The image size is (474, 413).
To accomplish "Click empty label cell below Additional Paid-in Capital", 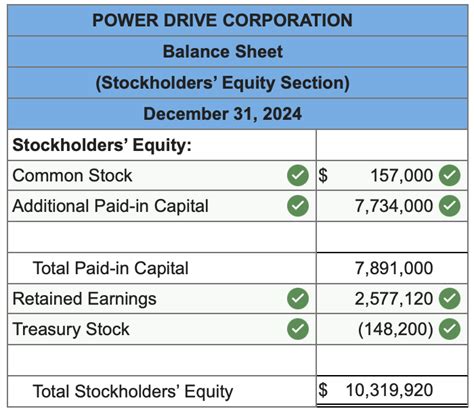I will pos(162,237).
